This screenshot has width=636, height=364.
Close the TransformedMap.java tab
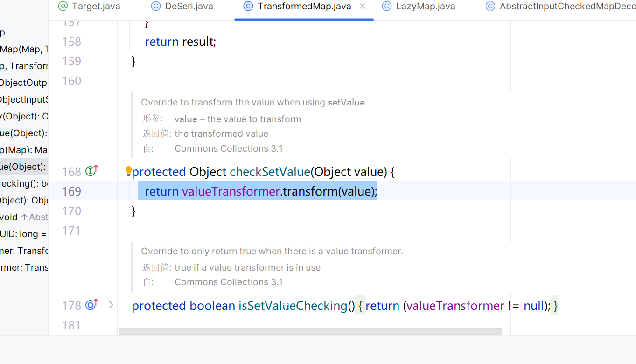(363, 7)
